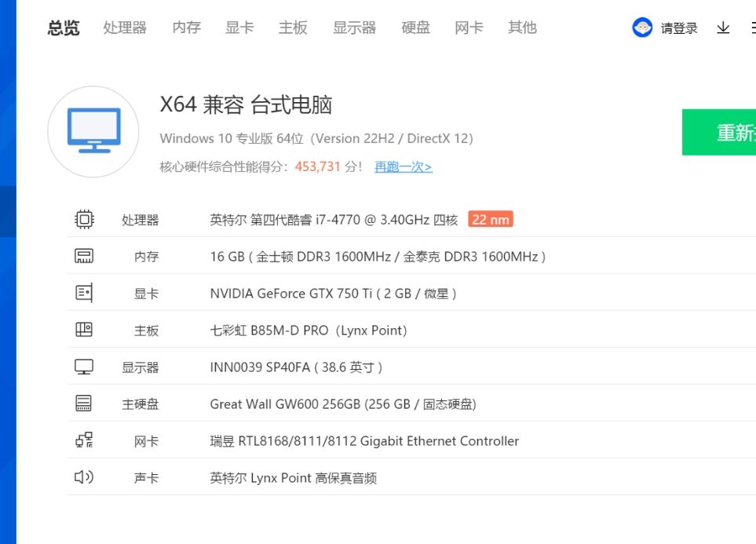Click the 主硬盘 row label

point(141,404)
